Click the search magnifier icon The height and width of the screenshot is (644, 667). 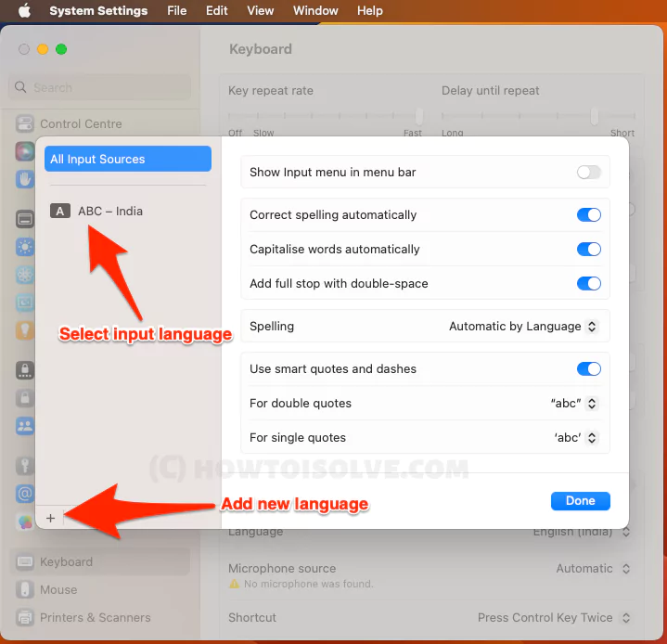[x=20, y=87]
